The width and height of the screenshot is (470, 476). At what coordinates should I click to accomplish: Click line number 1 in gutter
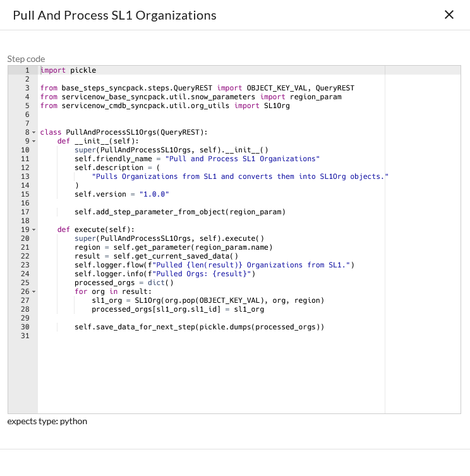click(27, 70)
